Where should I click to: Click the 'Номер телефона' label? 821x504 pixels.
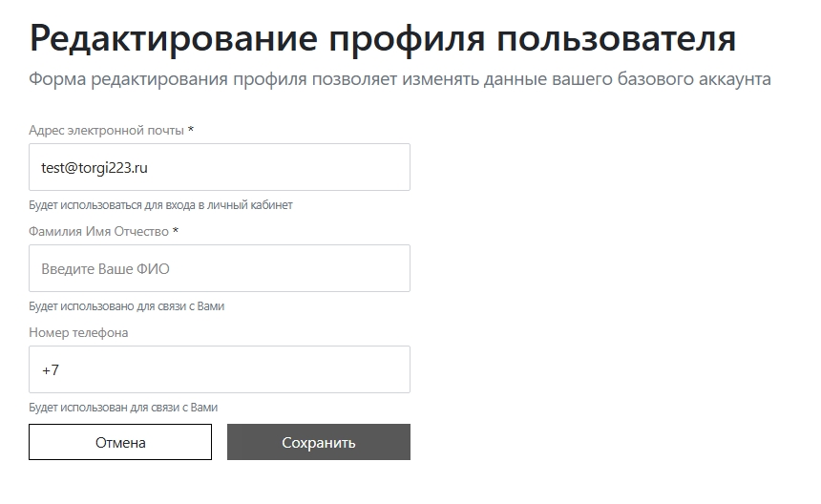(78, 332)
